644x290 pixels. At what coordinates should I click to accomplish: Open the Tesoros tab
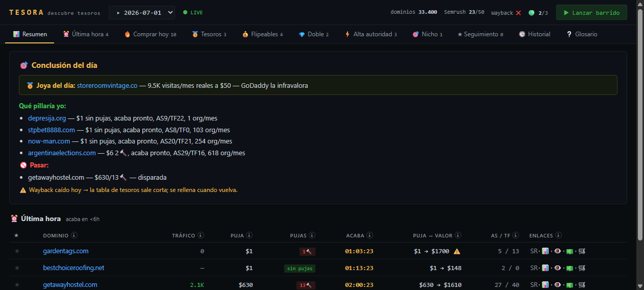click(x=209, y=34)
